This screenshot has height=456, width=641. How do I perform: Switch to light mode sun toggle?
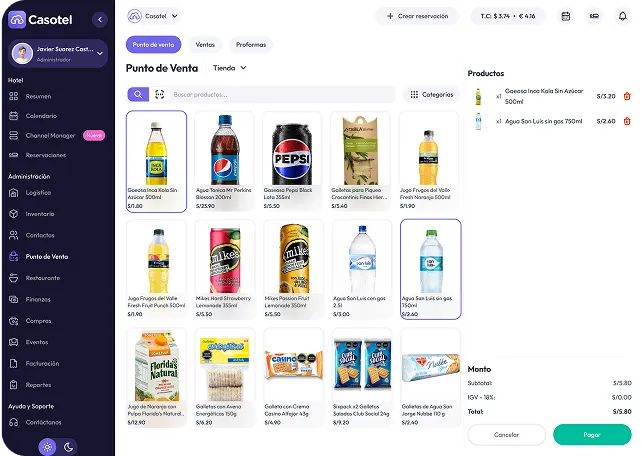pos(47,447)
